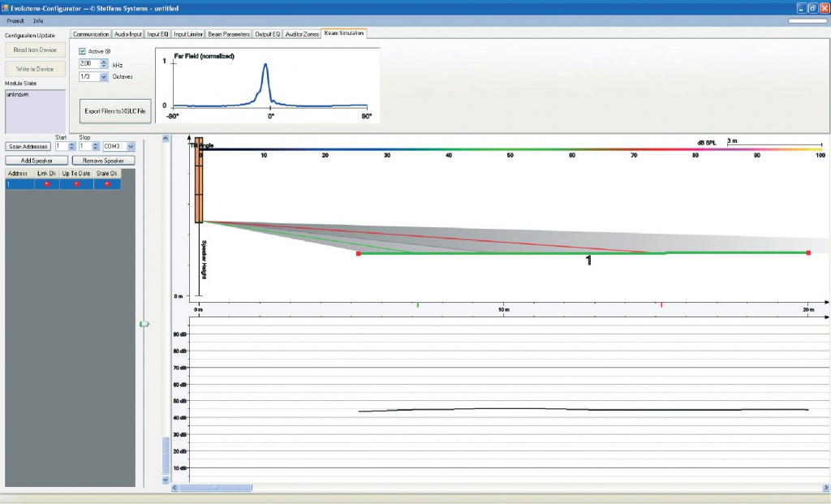This screenshot has height=504, width=831.
Task: Select the right red endpoint of zone 1
Action: [x=808, y=253]
